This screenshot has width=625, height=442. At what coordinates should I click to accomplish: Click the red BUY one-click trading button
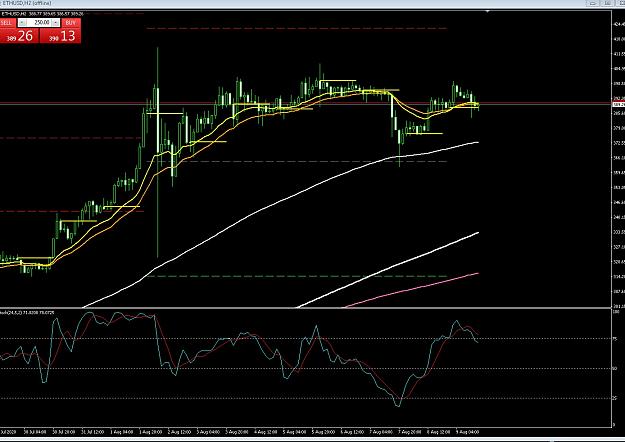coord(71,23)
